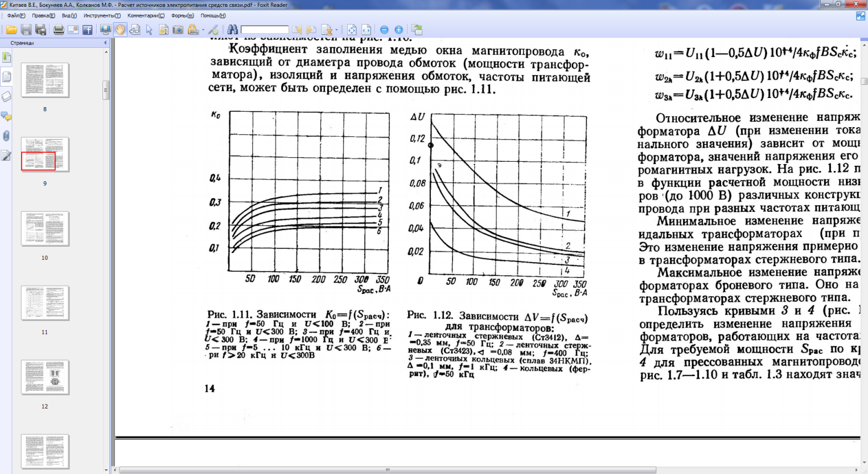This screenshot has height=474, width=868.
Task: Click 'Рис. 1.11. Зависимости' caption text
Action: [261, 314]
